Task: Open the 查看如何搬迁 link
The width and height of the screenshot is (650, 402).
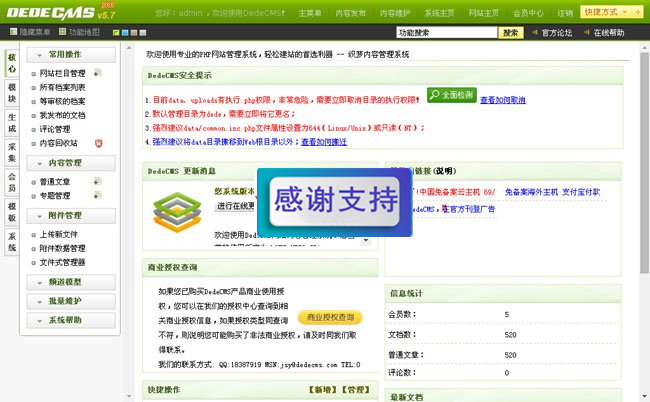Action: 324,142
